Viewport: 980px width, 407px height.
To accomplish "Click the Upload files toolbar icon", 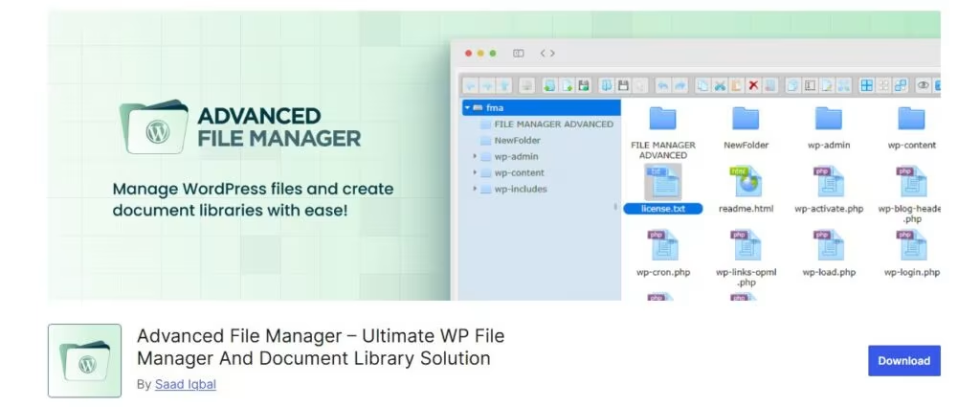I will pos(583,85).
